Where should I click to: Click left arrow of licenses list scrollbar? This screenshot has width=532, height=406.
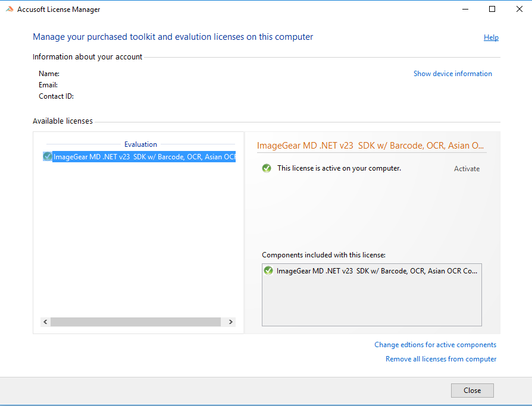[x=45, y=322]
